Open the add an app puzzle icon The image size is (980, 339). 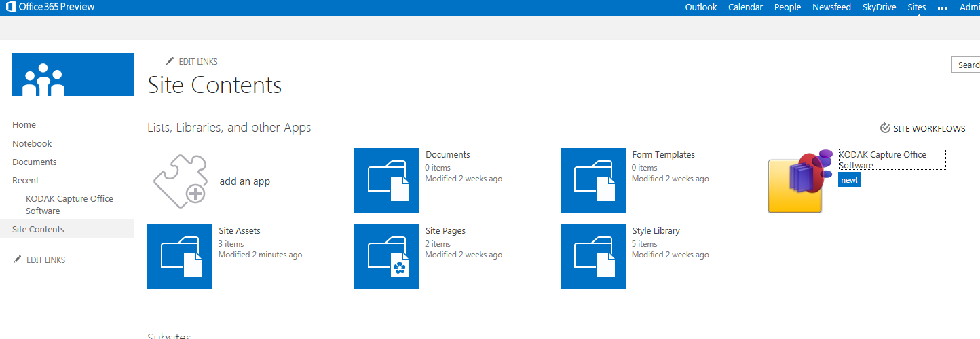pos(179,180)
